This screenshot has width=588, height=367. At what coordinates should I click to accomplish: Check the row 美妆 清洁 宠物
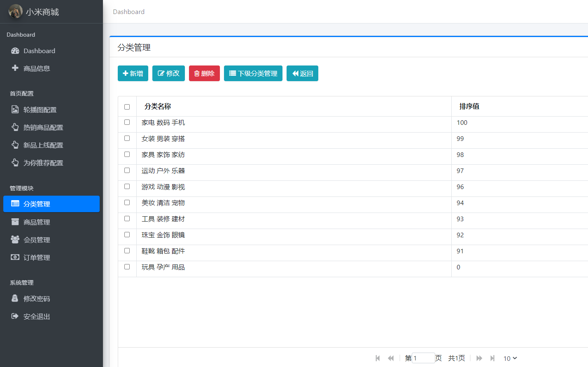(127, 203)
